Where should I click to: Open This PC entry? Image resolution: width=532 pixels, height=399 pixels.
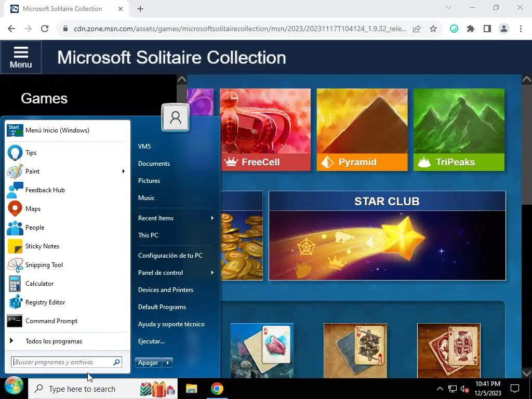148,235
